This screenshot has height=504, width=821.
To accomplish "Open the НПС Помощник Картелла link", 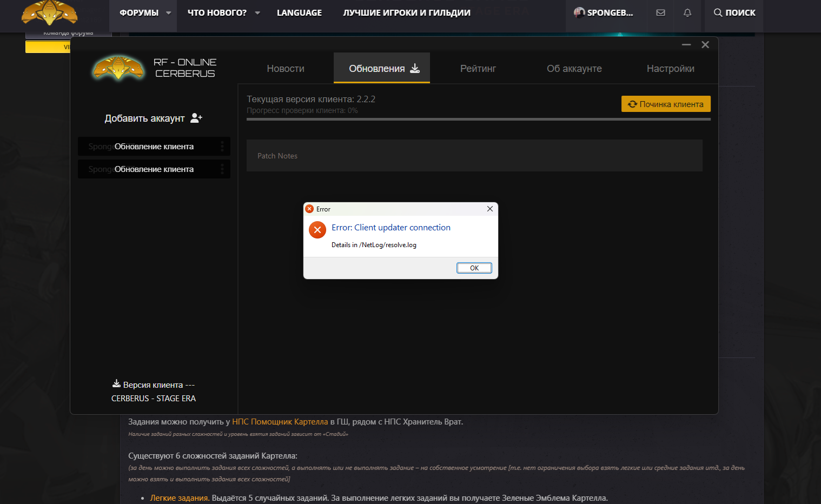I will pos(280,422).
